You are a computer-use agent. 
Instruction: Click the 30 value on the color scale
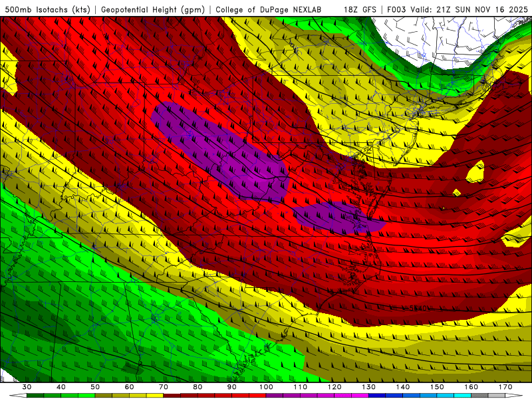pyautogui.click(x=27, y=387)
